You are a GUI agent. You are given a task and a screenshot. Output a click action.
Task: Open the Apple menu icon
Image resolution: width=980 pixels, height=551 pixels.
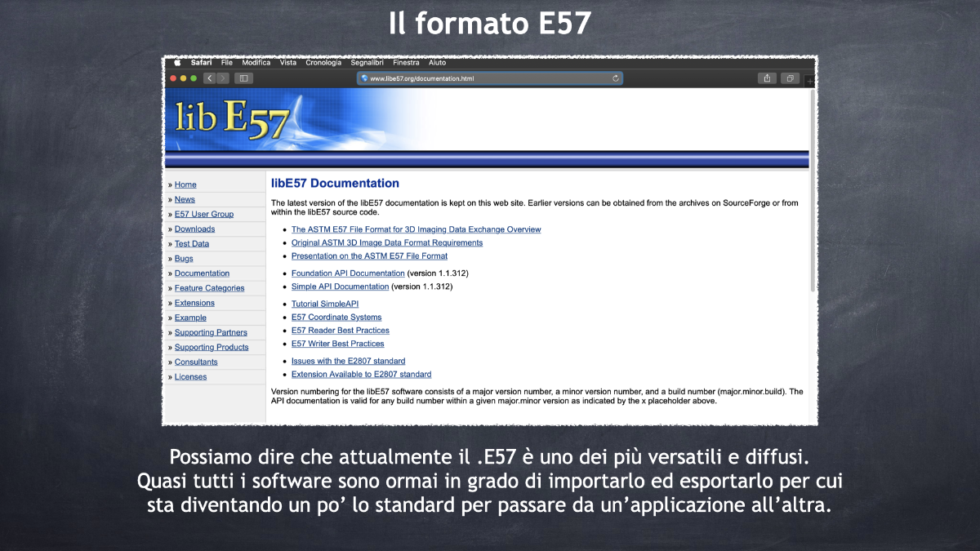(x=176, y=63)
